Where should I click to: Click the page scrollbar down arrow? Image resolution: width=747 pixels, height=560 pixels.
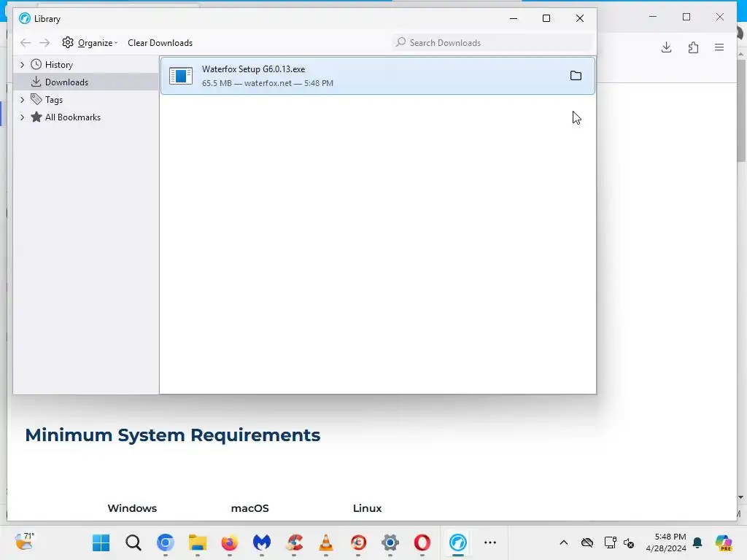[741, 497]
